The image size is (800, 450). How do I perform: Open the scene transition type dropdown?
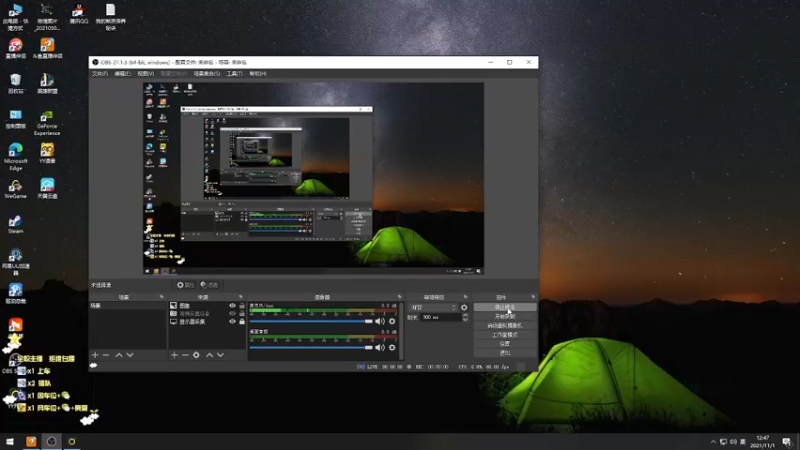tap(433, 308)
